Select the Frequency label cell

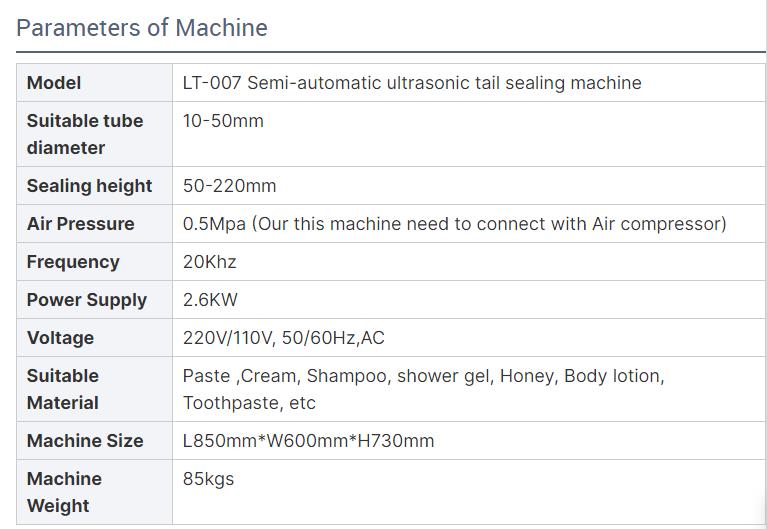click(x=94, y=262)
